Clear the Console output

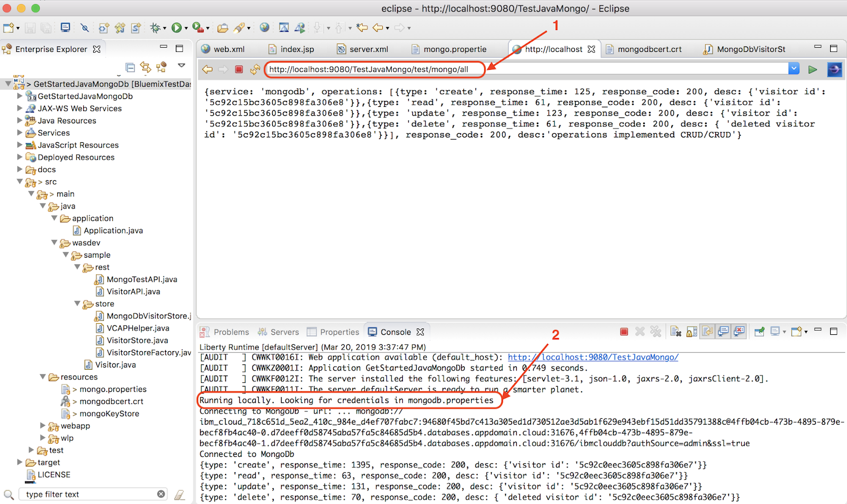click(675, 332)
